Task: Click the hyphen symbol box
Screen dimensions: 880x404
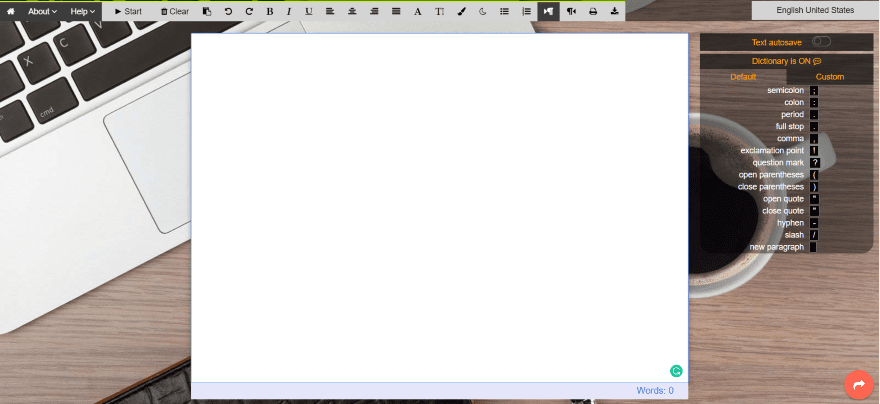Action: [x=814, y=223]
